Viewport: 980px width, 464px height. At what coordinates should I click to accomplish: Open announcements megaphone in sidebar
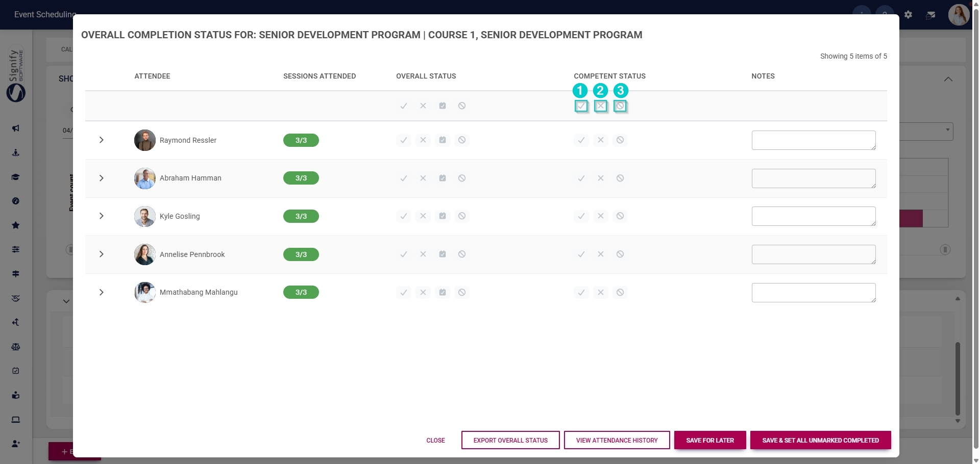(x=16, y=128)
